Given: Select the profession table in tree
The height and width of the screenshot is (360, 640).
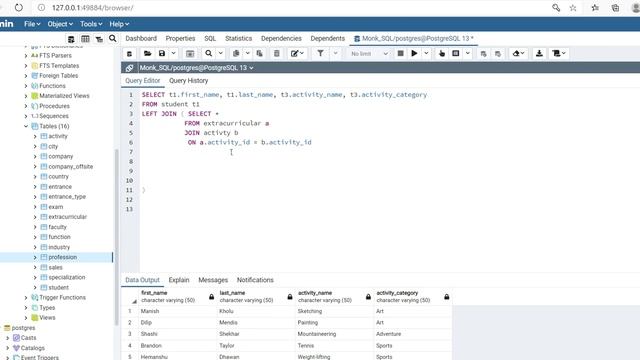Looking at the screenshot, I should coord(62,257).
